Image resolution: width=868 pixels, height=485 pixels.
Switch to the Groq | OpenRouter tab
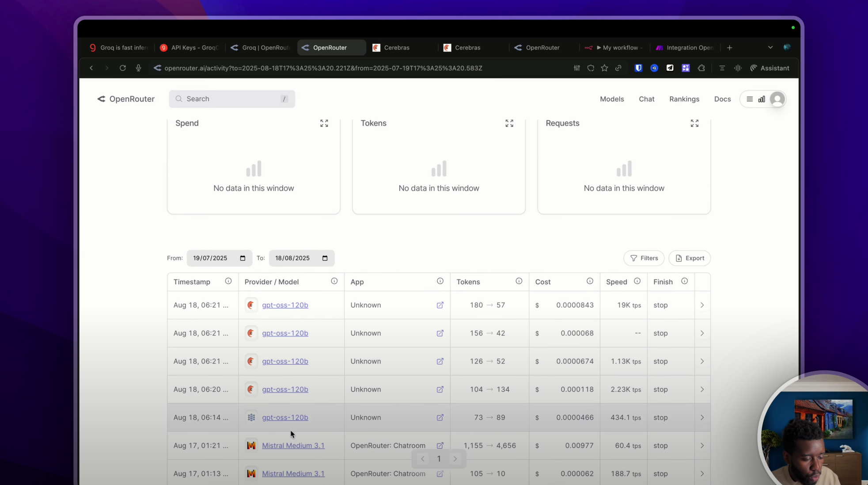tap(261, 47)
